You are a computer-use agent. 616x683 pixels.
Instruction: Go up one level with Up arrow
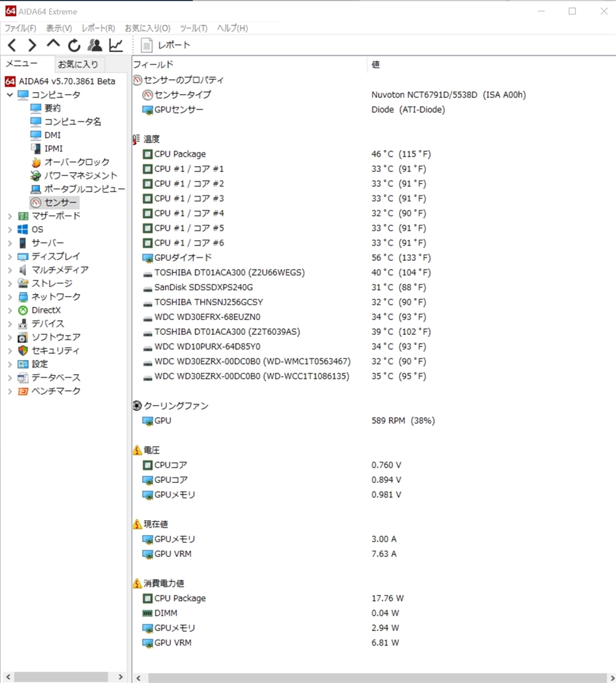pos(53,44)
